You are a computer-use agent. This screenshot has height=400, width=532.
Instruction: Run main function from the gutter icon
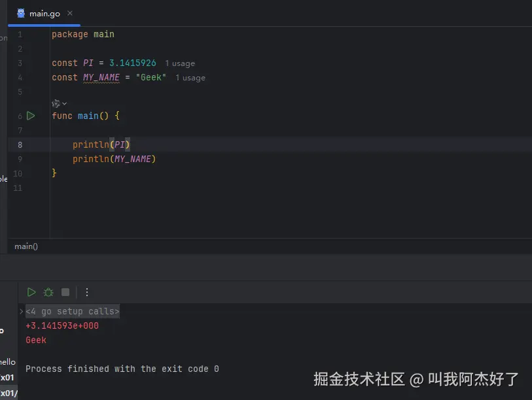(31, 116)
